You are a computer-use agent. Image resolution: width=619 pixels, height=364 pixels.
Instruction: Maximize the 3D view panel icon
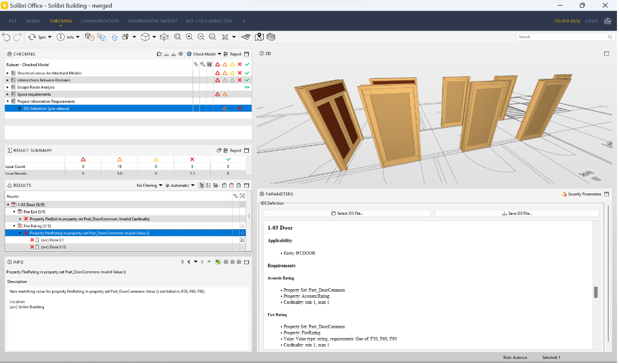click(607, 53)
